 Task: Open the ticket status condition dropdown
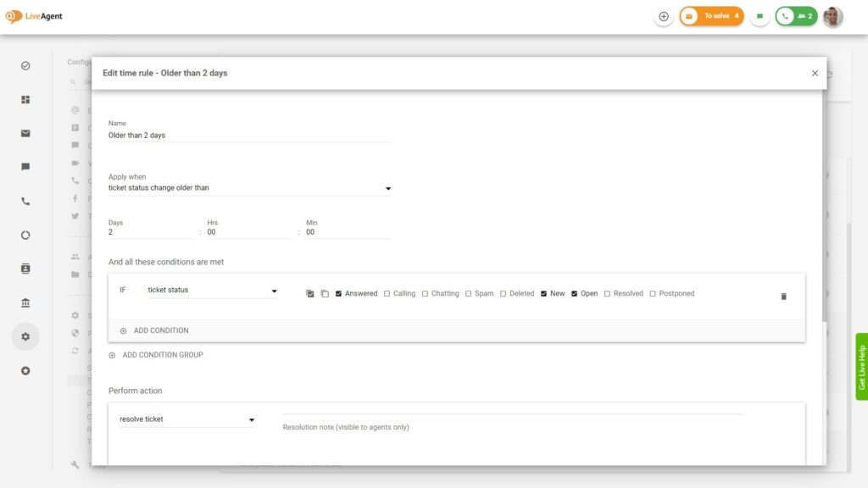[212, 291]
